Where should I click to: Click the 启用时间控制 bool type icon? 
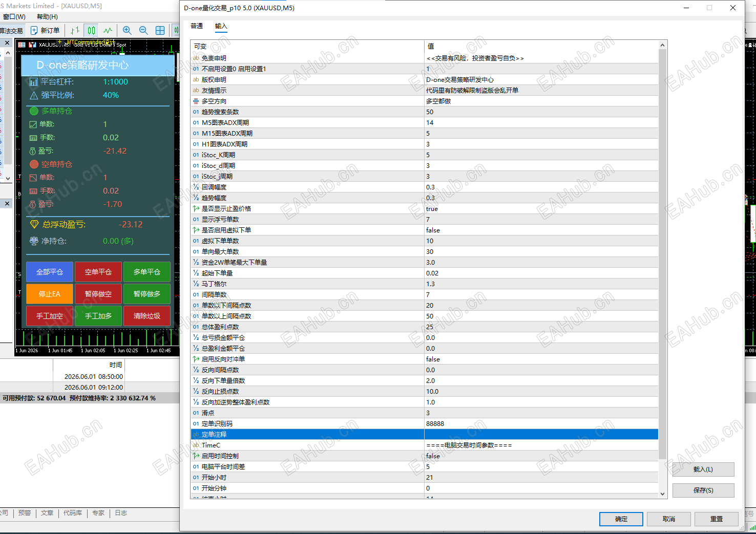click(x=196, y=456)
